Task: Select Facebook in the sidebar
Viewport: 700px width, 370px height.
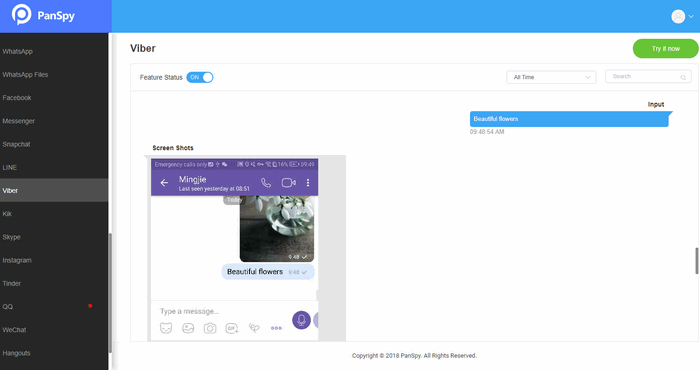Action: tap(54, 98)
